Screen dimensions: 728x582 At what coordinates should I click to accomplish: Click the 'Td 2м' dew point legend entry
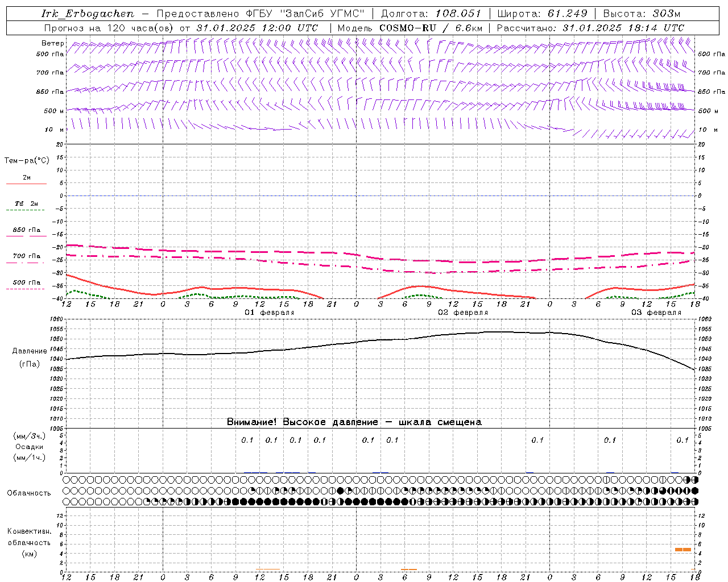click(x=27, y=203)
